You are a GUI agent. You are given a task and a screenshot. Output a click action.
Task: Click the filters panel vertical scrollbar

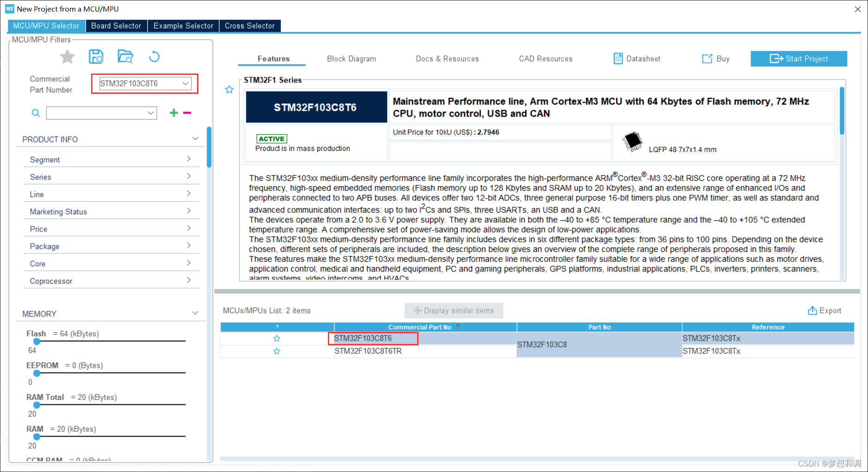click(x=209, y=148)
